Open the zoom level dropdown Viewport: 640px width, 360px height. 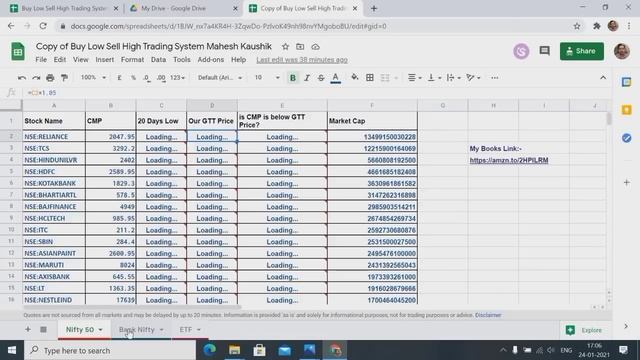93,78
